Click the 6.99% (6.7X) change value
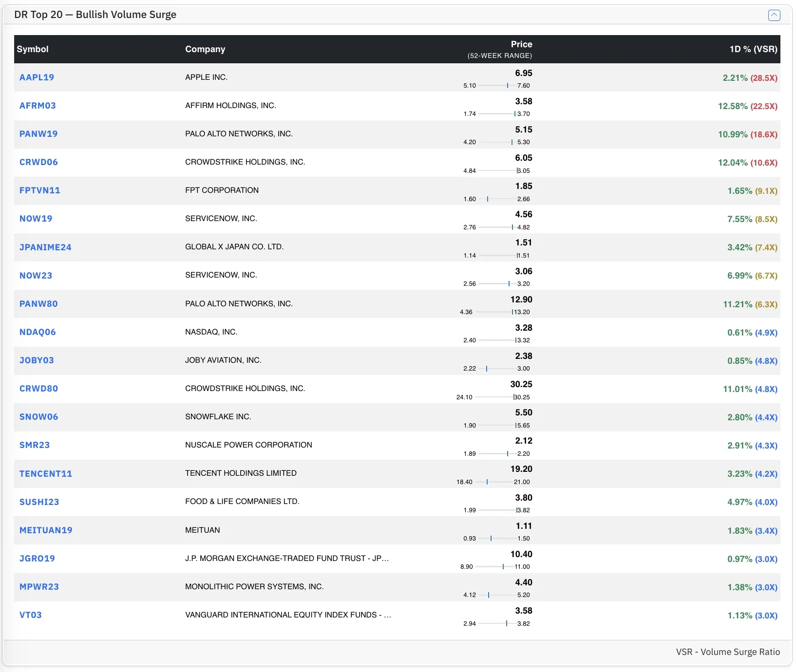Image resolution: width=796 pixels, height=672 pixels. (x=753, y=276)
